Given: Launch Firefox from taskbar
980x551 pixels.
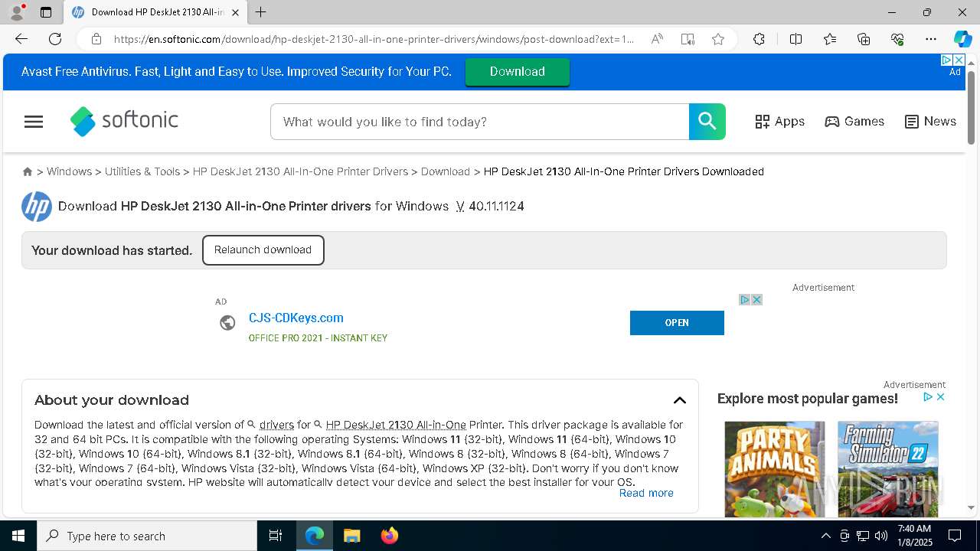Looking at the screenshot, I should [390, 536].
